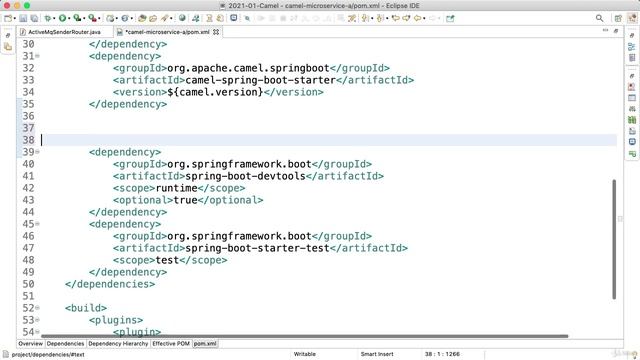Jump to Previous Annotation icon
Screen dimensions: 640x360
pos(380,18)
